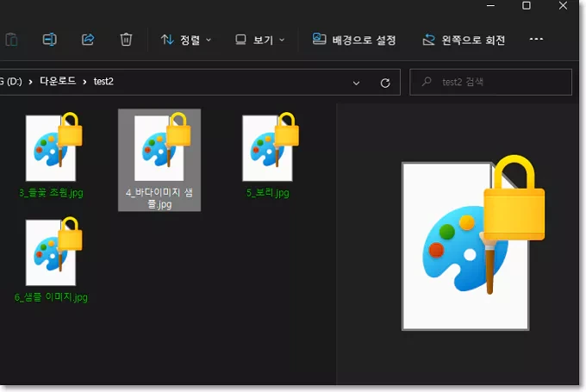Select test2 in the breadcrumb path
The height and width of the screenshot is (392, 586).
tap(103, 82)
